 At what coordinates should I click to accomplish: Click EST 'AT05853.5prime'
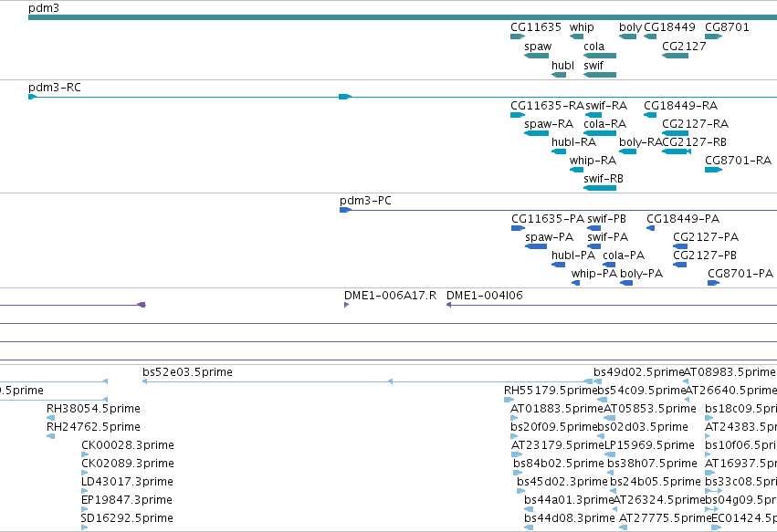tap(650, 409)
